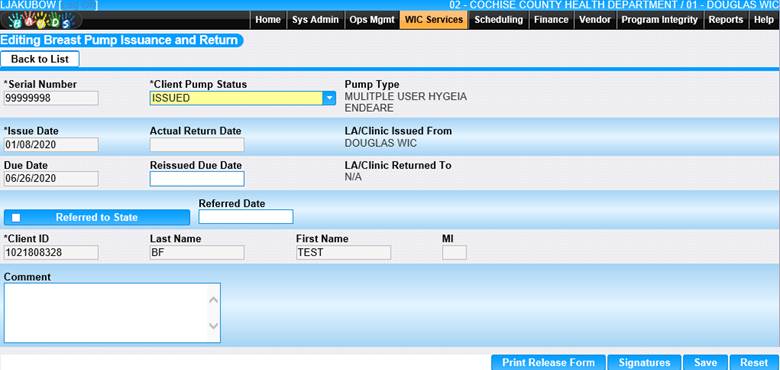Save the breast pump record

point(705,363)
